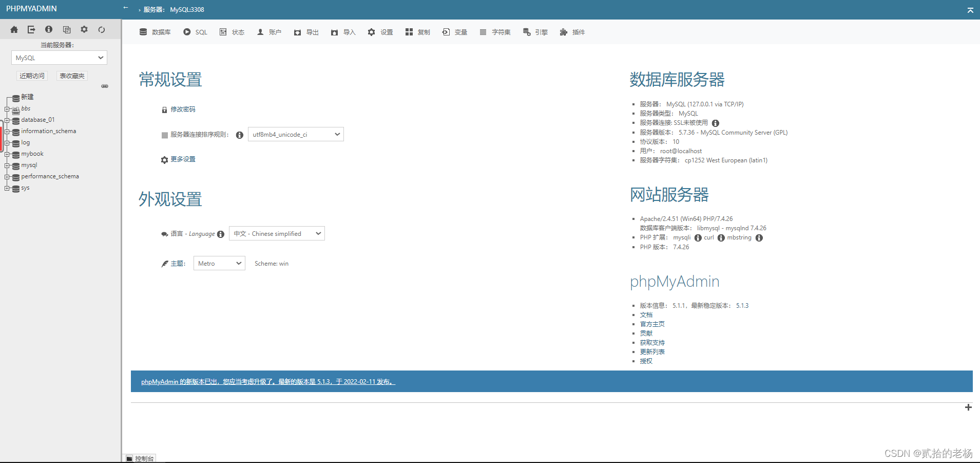Click the 修改密码 change password link
The width and height of the screenshot is (980, 463).
(x=183, y=109)
